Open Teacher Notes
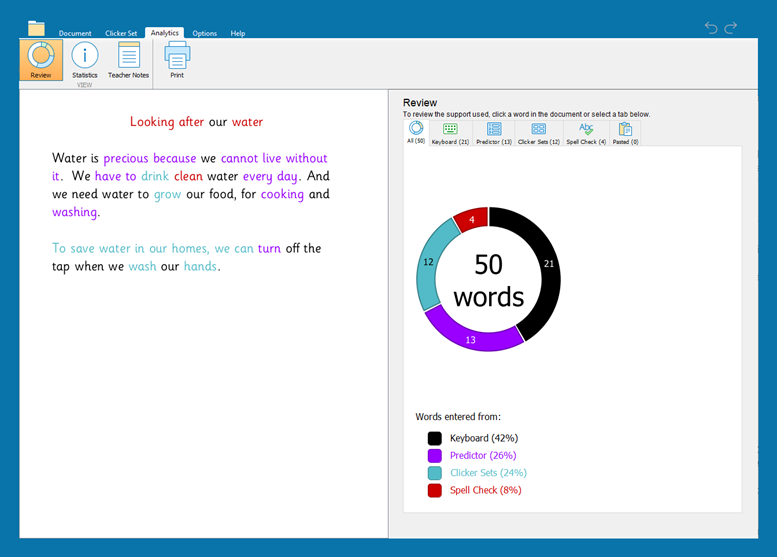The image size is (777, 557). pyautogui.click(x=128, y=59)
